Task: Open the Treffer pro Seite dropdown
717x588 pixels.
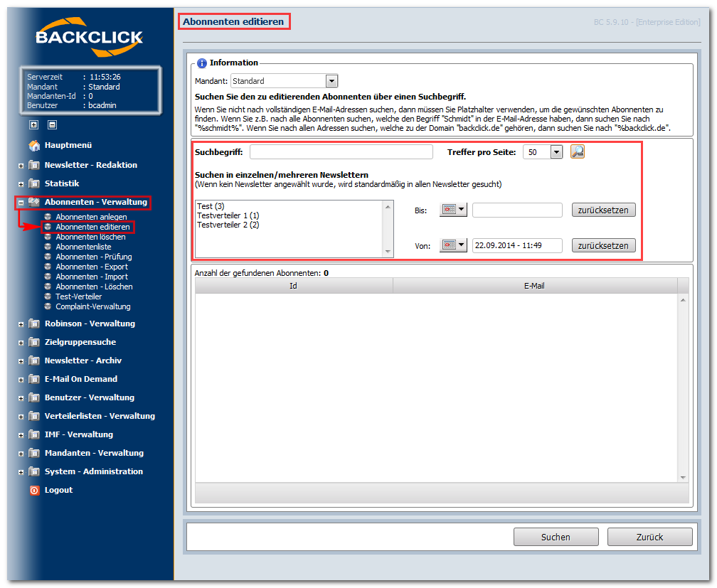Action: point(556,152)
